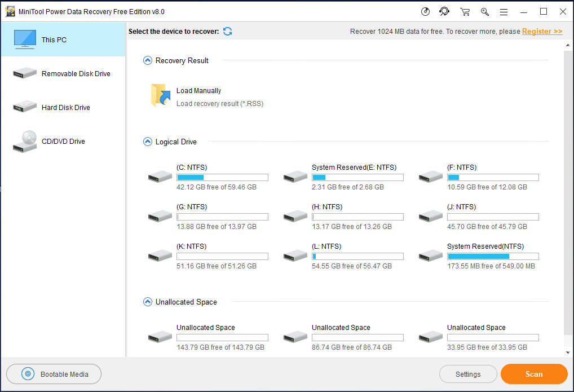
Task: Collapse the Logical Drive section
Action: tap(148, 142)
